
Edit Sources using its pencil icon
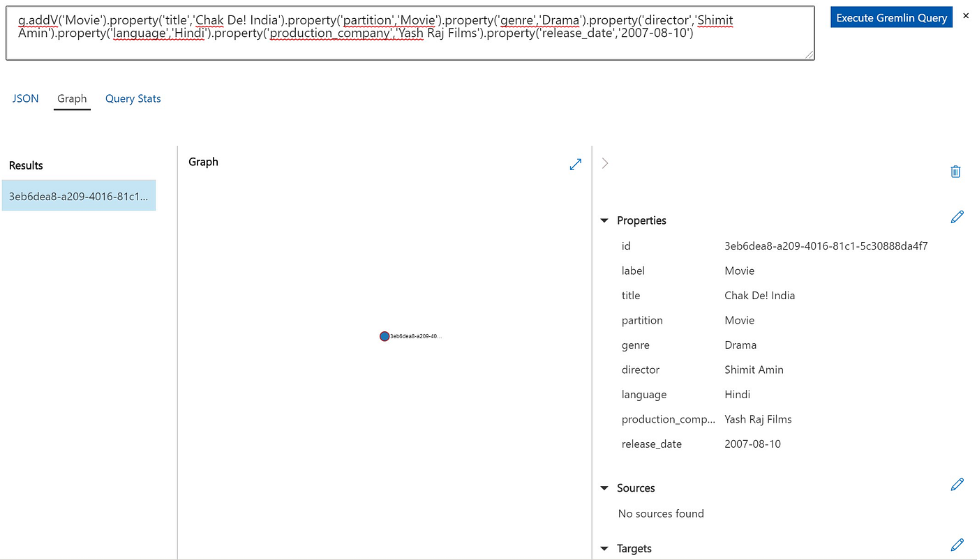coord(957,484)
